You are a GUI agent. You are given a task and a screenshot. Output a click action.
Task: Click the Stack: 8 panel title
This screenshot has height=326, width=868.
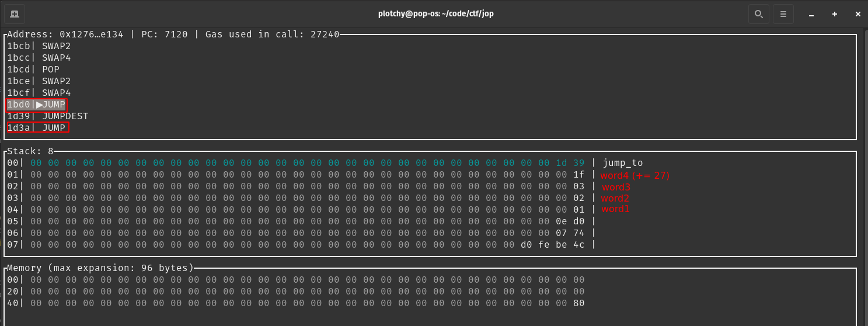[x=30, y=151]
